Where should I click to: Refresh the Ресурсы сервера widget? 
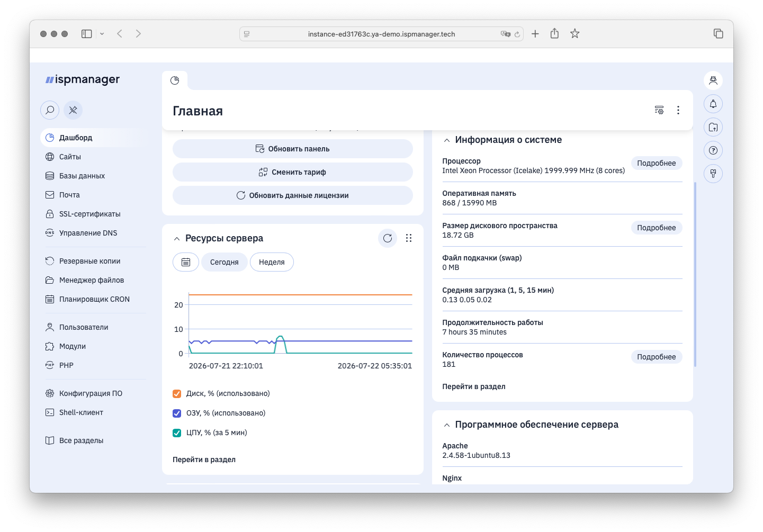(388, 238)
